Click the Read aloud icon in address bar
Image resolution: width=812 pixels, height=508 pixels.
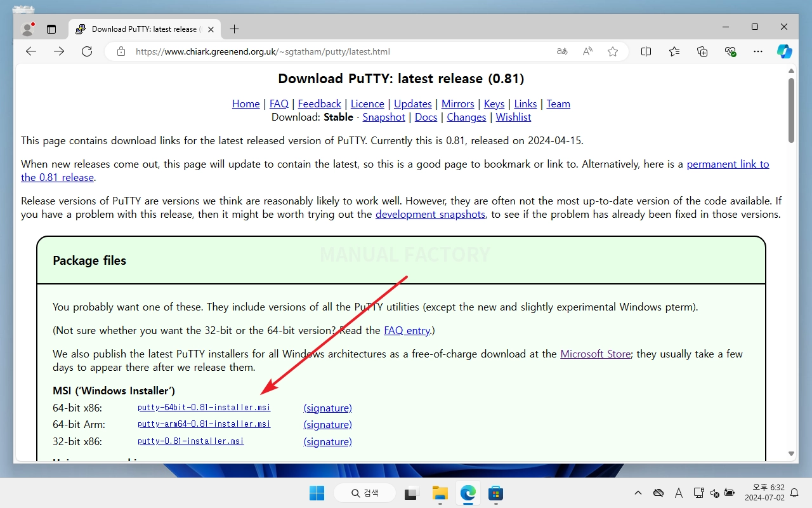pyautogui.click(x=587, y=51)
